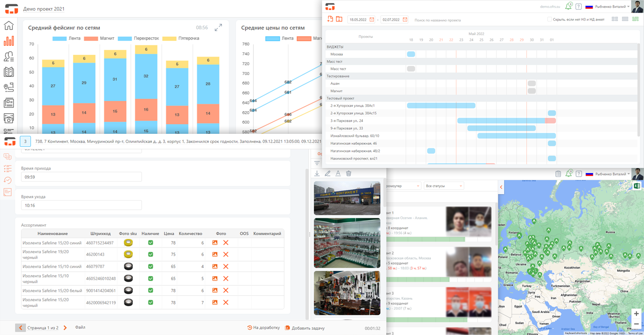
Task: Open photo icon for Изолента Safeline 15/20 синий
Action: 215,242
